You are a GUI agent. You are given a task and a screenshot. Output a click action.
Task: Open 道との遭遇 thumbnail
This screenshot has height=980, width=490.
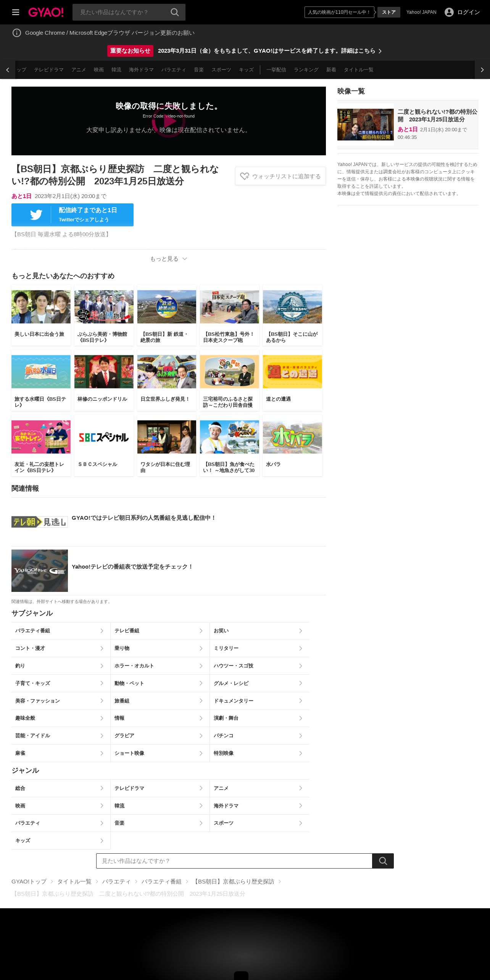click(292, 372)
